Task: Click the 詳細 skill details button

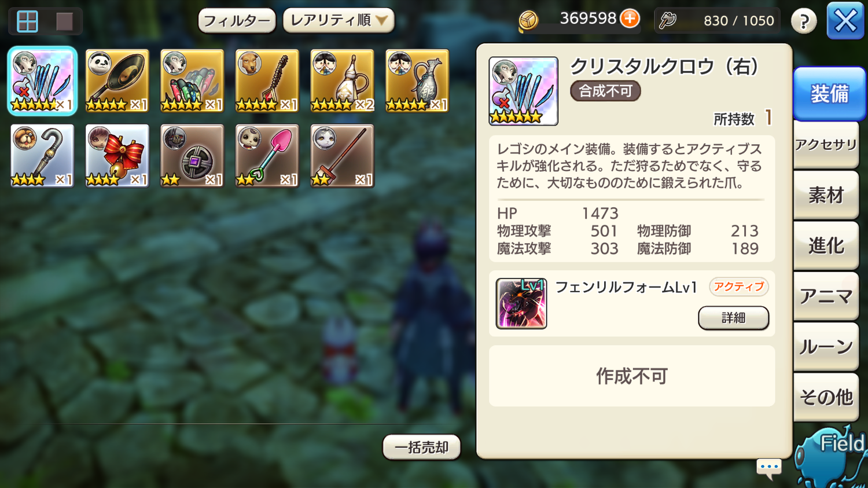Action: [x=733, y=318]
